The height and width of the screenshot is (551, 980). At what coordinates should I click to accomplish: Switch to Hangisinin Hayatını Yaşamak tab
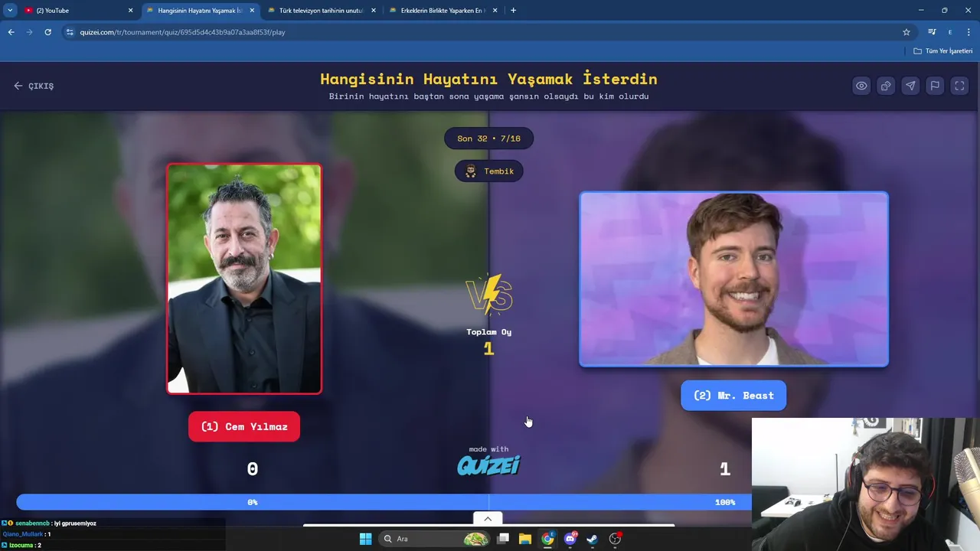pyautogui.click(x=200, y=11)
